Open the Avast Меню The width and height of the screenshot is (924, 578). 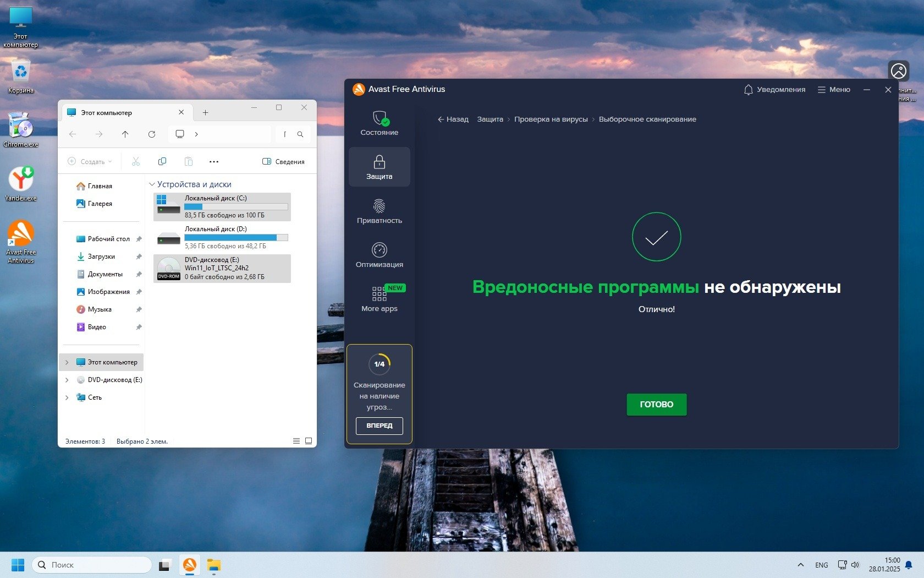coord(834,90)
